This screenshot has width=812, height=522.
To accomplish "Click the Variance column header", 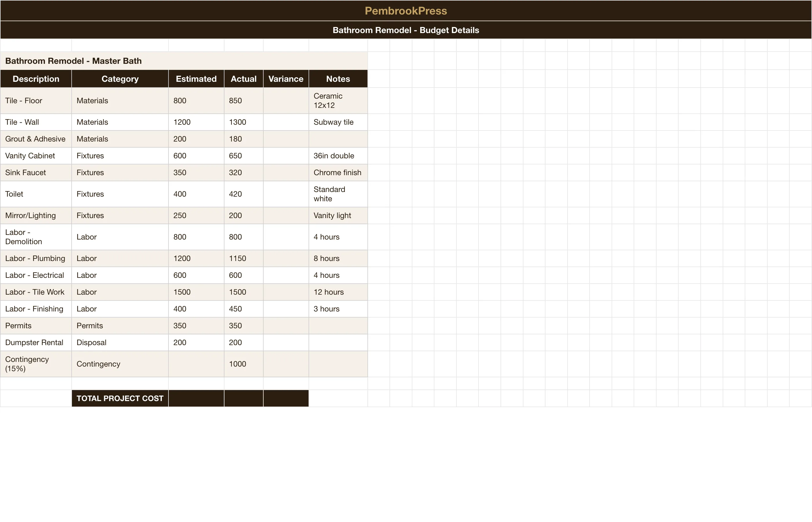I will point(286,79).
